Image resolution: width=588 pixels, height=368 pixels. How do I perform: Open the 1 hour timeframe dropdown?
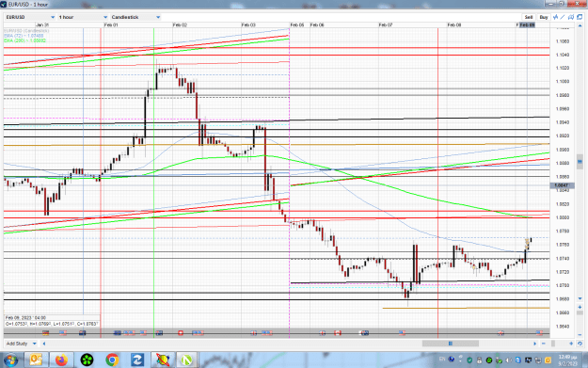[83, 17]
